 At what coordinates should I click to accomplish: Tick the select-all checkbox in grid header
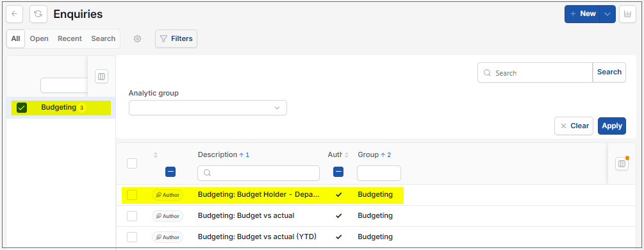click(x=132, y=163)
